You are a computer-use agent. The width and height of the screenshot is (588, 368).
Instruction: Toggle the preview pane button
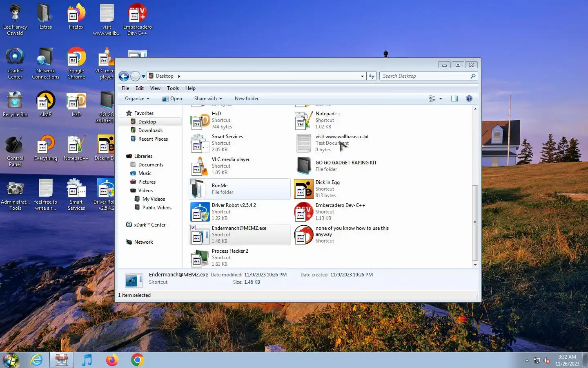point(454,99)
